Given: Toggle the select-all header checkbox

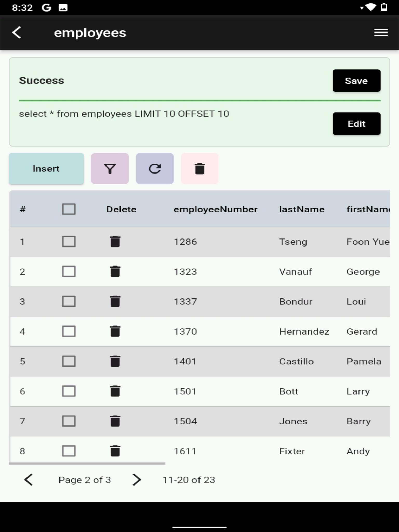Looking at the screenshot, I should 69,209.
